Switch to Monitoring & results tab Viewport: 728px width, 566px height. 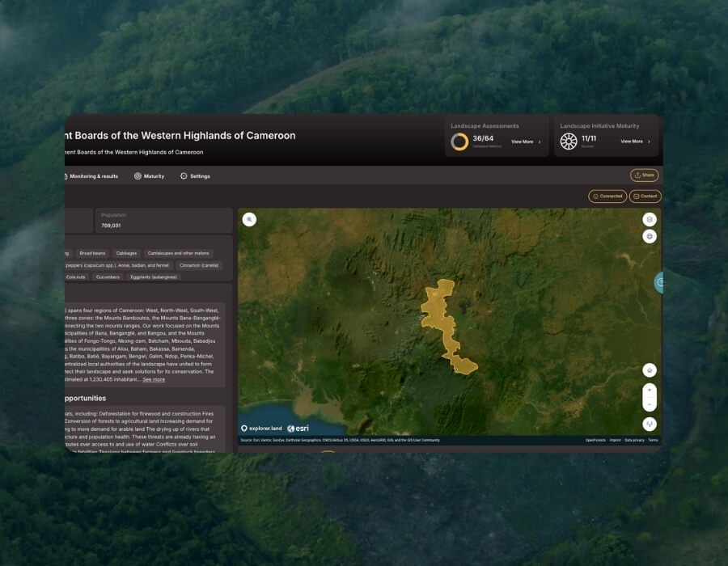(x=91, y=176)
